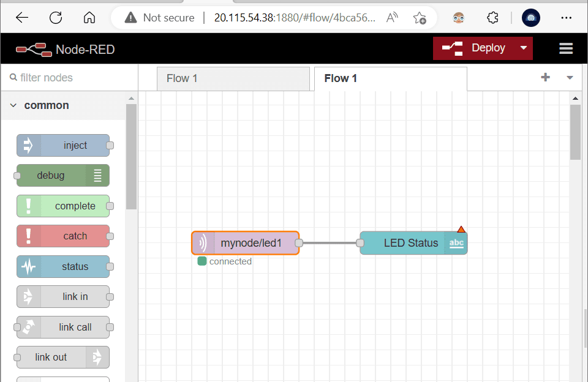Select the debug node in palette
Screen dimensions: 588x382
pyautogui.click(x=63, y=176)
